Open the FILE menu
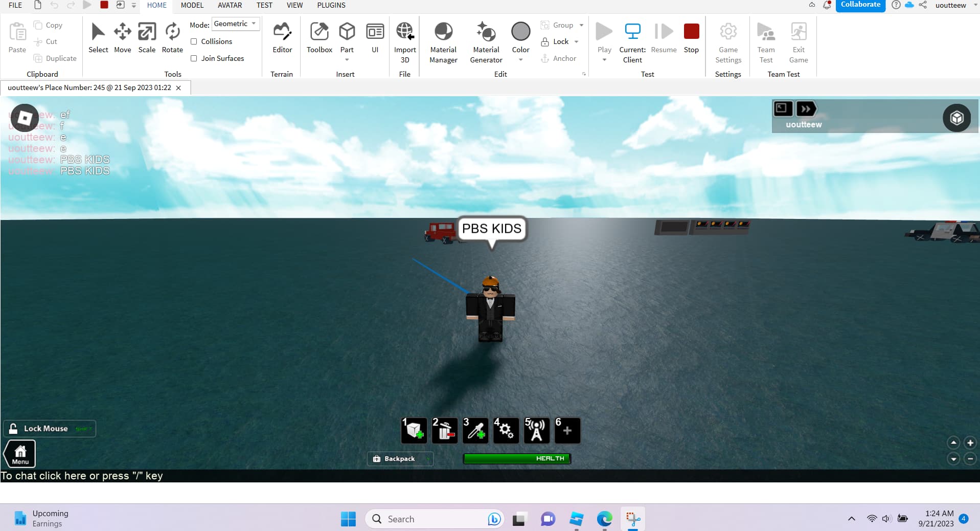 point(15,5)
